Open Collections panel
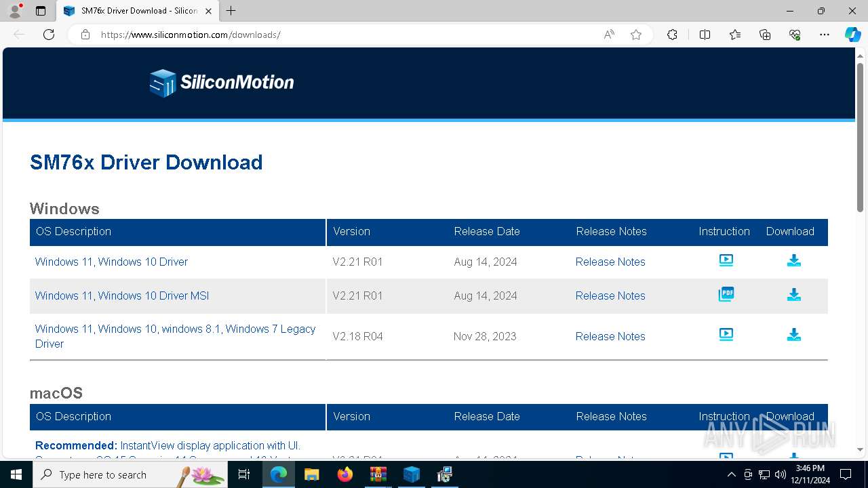 point(765,35)
